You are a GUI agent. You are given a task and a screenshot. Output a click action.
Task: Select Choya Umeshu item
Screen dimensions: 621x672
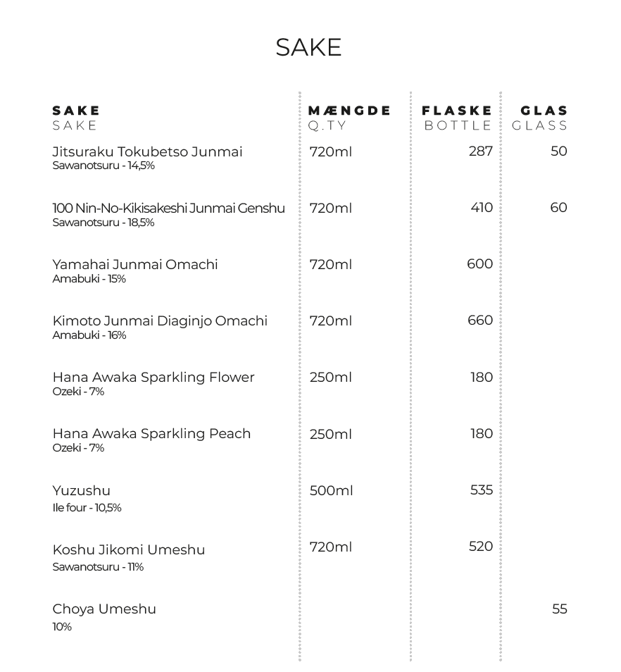104,609
